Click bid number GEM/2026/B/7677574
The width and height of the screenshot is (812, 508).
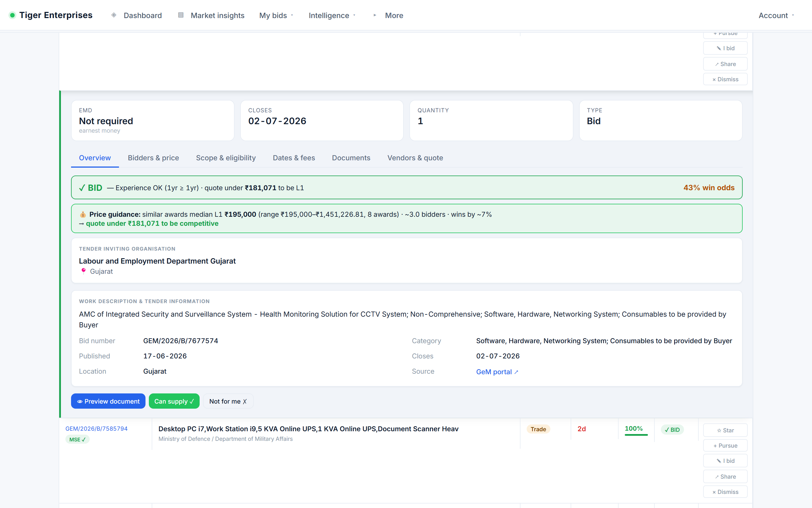click(x=180, y=341)
